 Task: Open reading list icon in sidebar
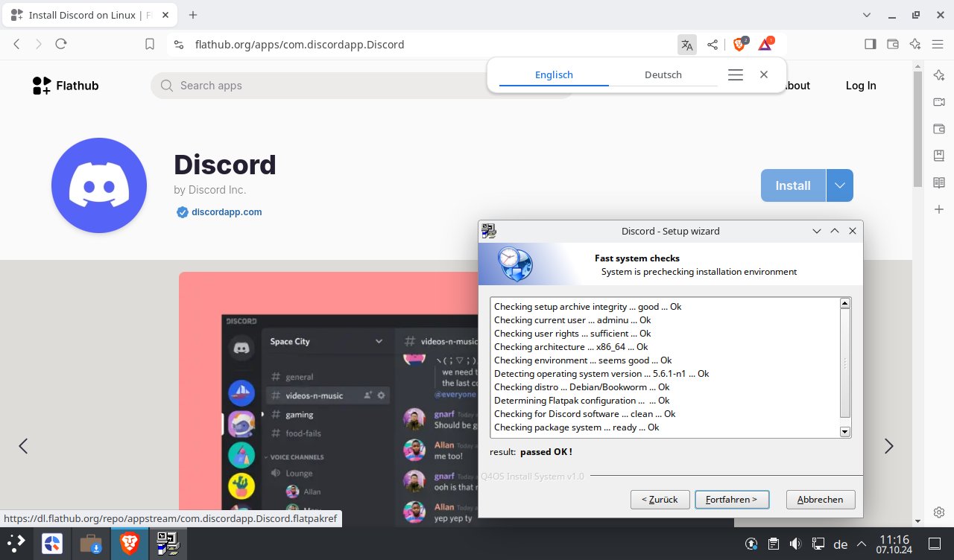[x=939, y=182]
